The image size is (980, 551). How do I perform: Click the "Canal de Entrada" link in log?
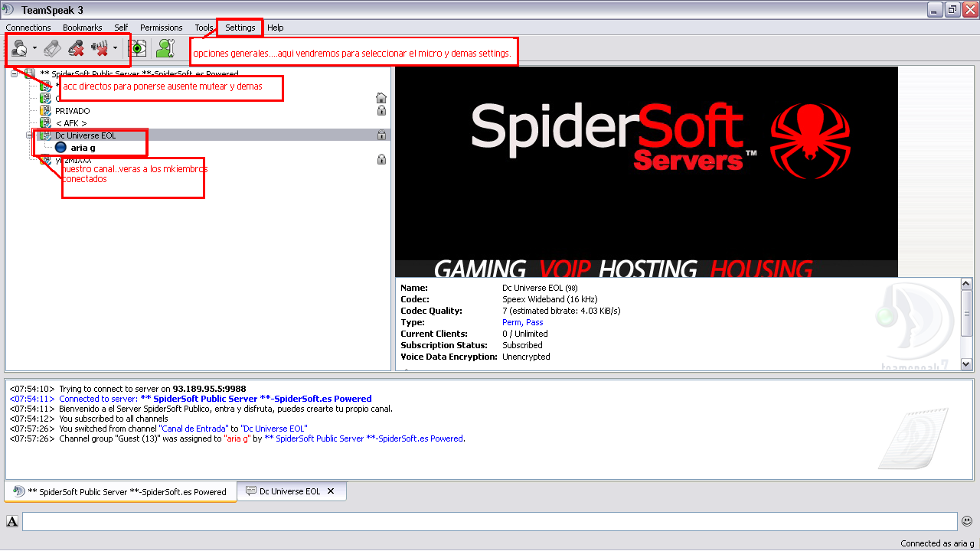coord(194,429)
